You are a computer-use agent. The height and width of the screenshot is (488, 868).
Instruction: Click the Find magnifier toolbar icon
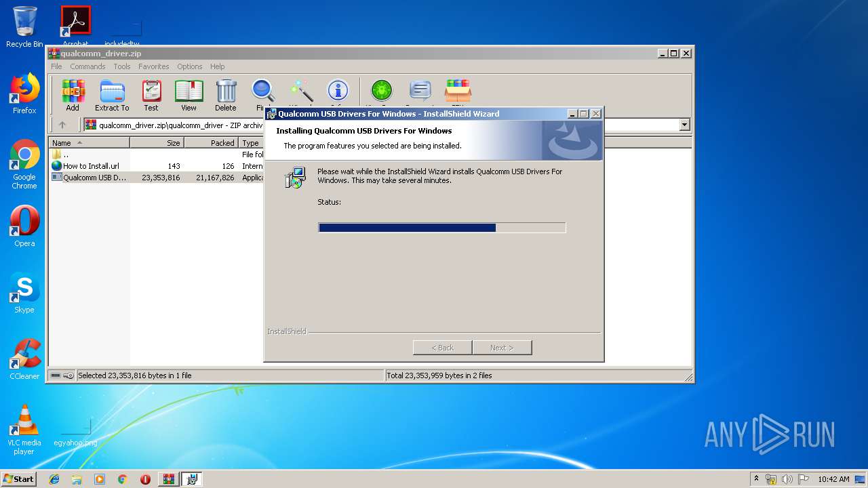coord(263,92)
